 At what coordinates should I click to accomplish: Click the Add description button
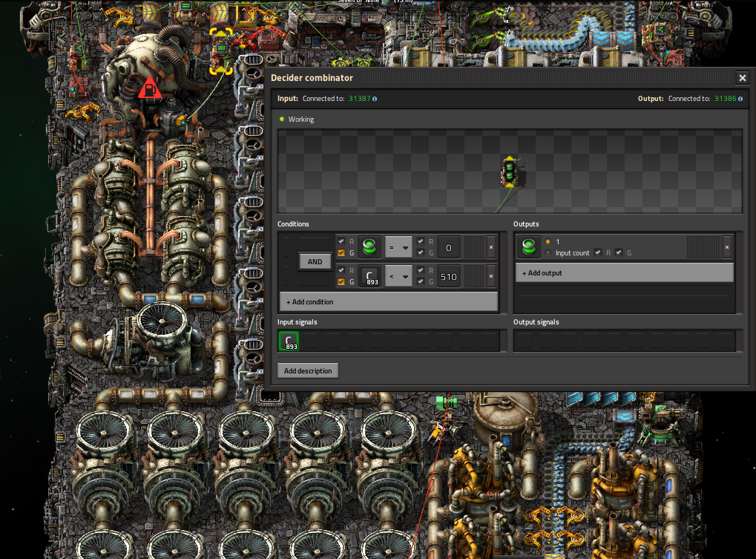[x=308, y=371]
